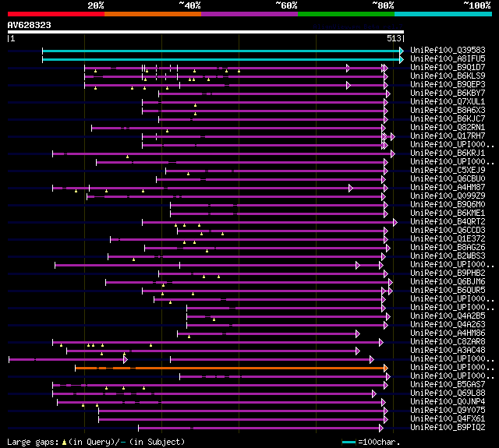This screenshot has width=499, height=448.
Task: Click the cyan alignment bar for UniRef100_A8IFU5
Action: (222, 59)
